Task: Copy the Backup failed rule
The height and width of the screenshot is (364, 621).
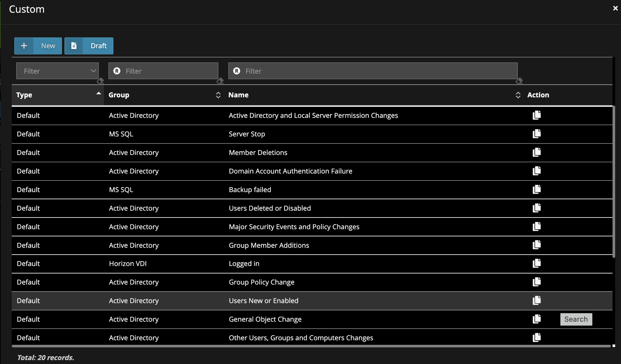Action: pyautogui.click(x=537, y=189)
